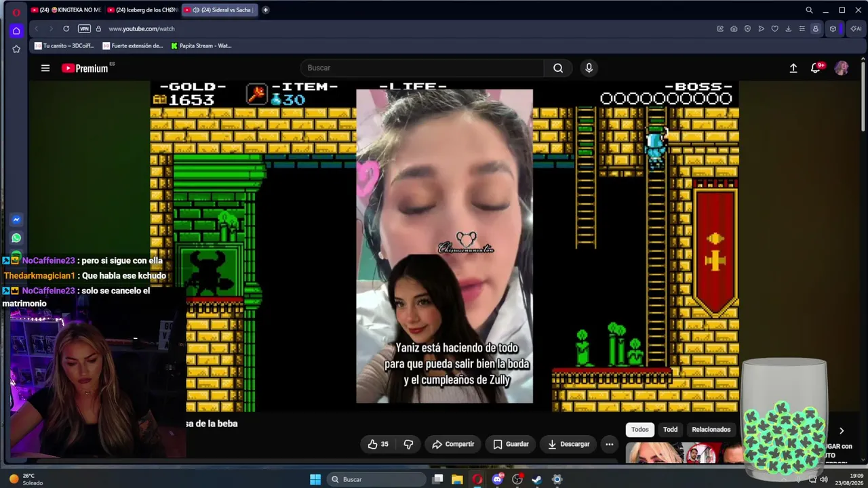Click the Guardar save button
This screenshot has width=868, height=488.
point(511,444)
